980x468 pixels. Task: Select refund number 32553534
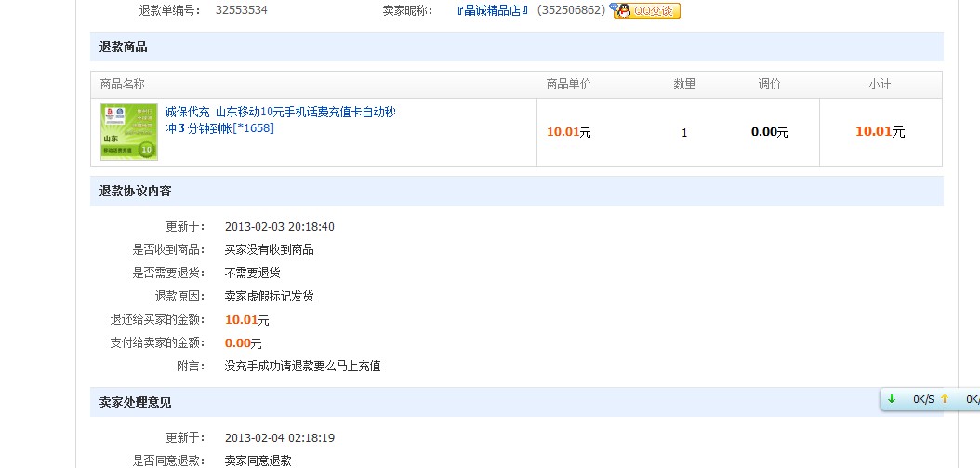[241, 10]
